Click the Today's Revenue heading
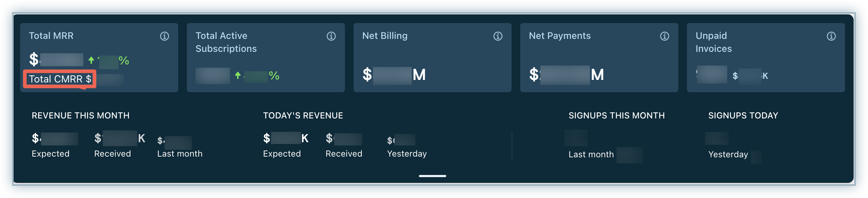This screenshot has height=198, width=868. coord(303,116)
